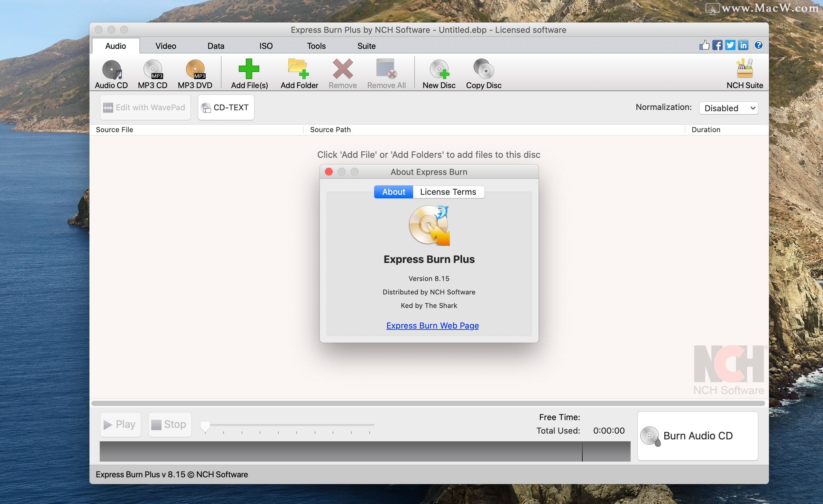This screenshot has height=504, width=823.
Task: Click the 'Version 8.15' text
Action: click(429, 279)
